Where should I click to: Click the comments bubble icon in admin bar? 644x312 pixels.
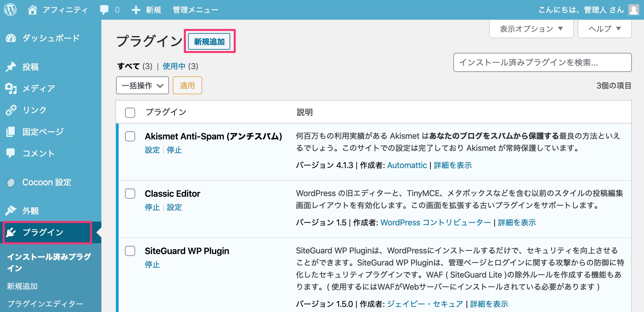(104, 10)
